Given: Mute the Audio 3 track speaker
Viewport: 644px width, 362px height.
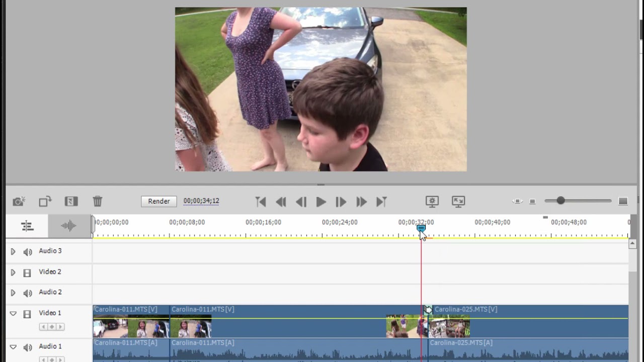Looking at the screenshot, I should [28, 251].
